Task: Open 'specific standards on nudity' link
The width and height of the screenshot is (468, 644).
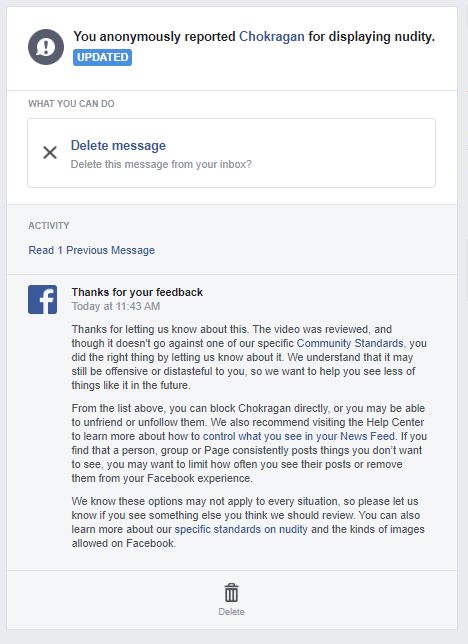Action: [241, 529]
